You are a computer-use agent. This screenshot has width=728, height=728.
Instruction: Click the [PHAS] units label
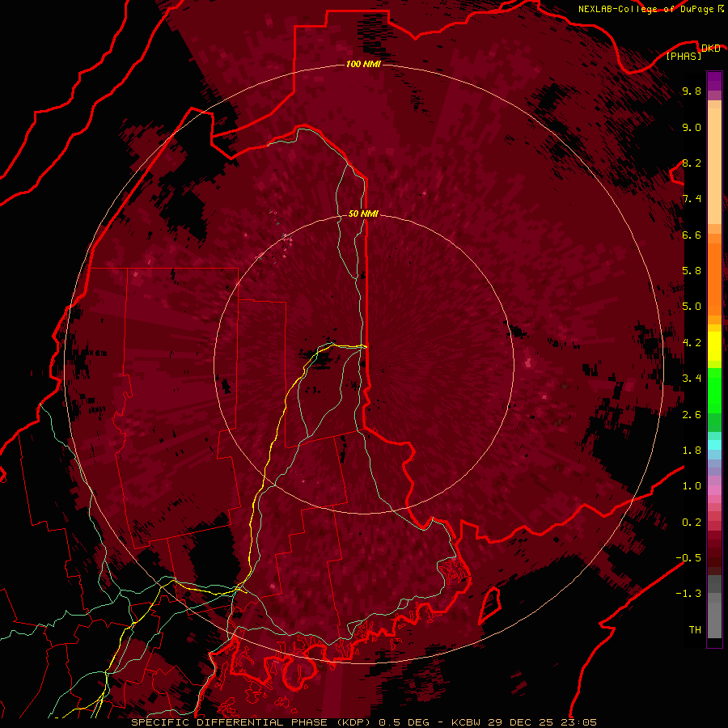pyautogui.click(x=684, y=56)
